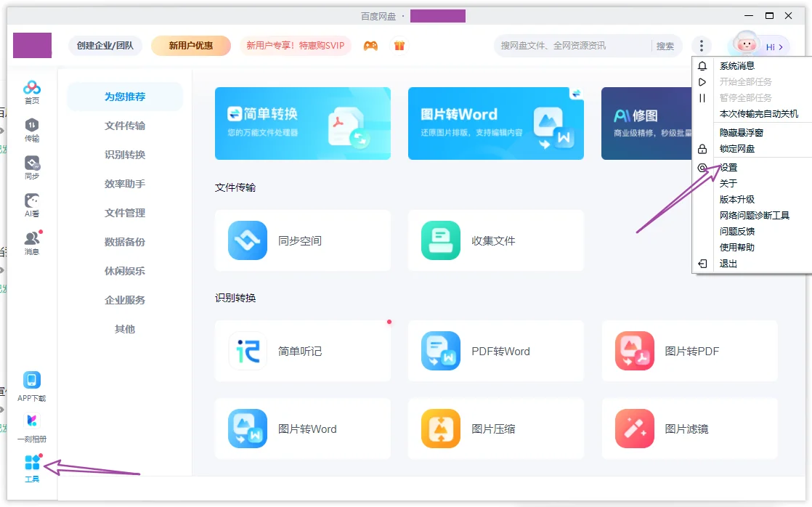Click the gift icon in top bar
Viewport: 812px width, 507px height.
pyautogui.click(x=400, y=45)
